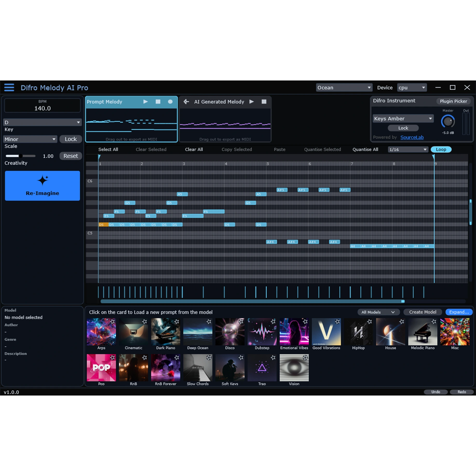The height and width of the screenshot is (476, 476).
Task: Play the Prompt Melody
Action: pos(146,102)
